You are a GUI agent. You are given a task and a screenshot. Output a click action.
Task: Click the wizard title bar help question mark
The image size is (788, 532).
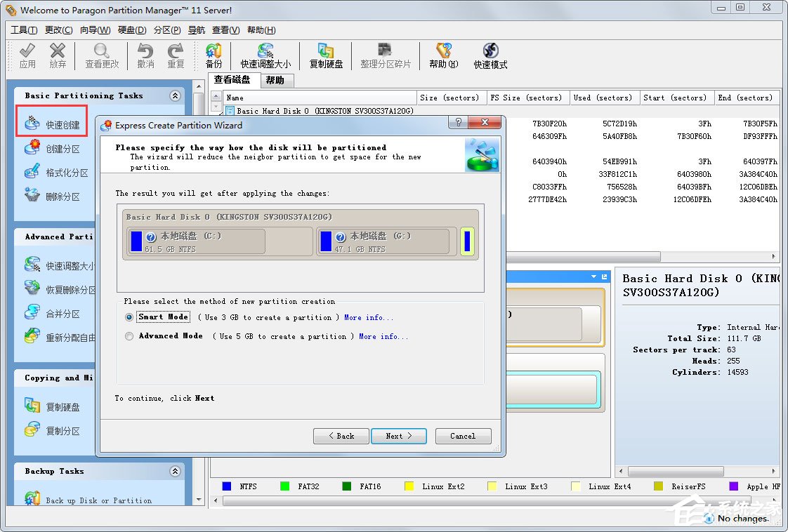coord(458,122)
